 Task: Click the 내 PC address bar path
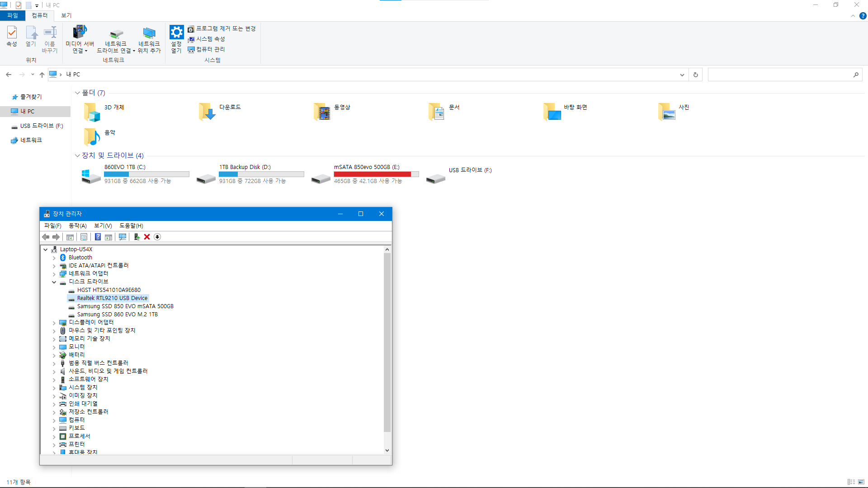click(73, 75)
